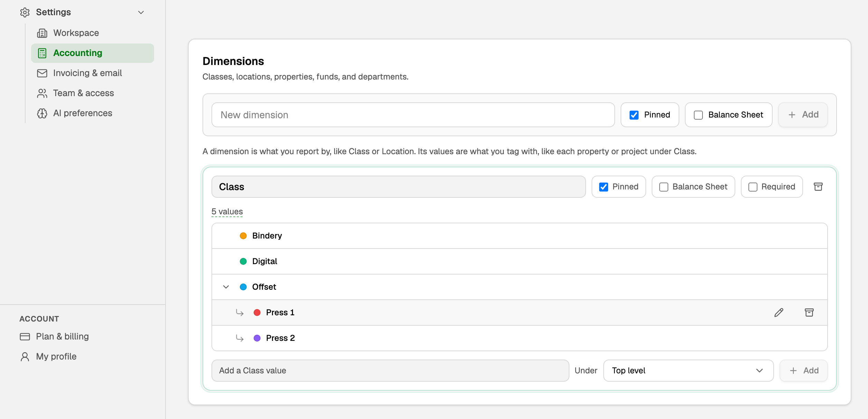Click the Workspace building icon
Image resolution: width=868 pixels, height=419 pixels.
click(42, 33)
